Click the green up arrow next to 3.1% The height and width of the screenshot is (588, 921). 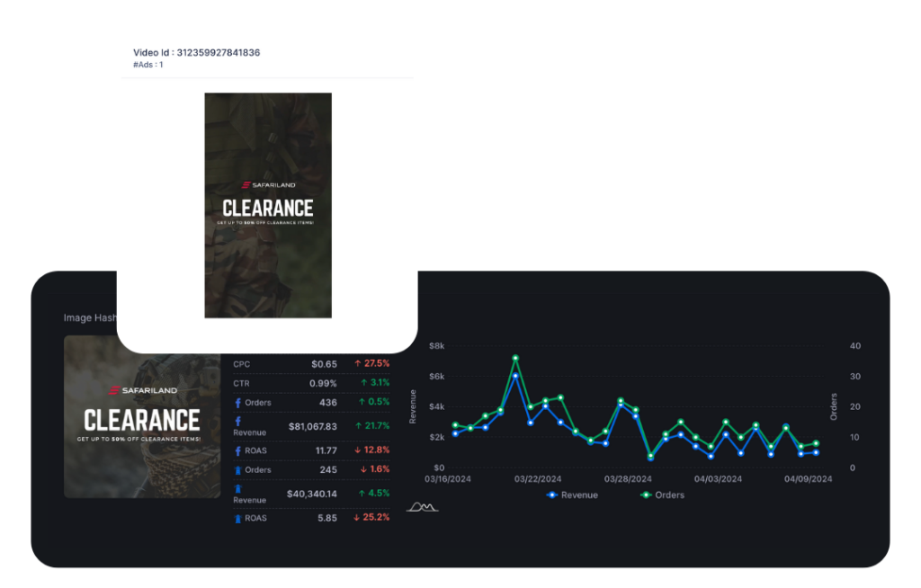(364, 382)
